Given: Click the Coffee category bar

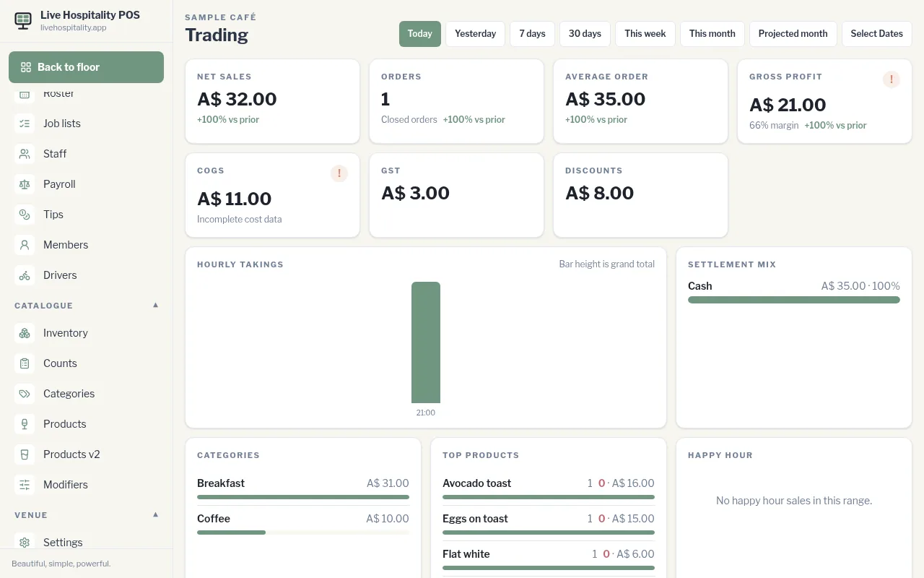Looking at the screenshot, I should pos(303,532).
